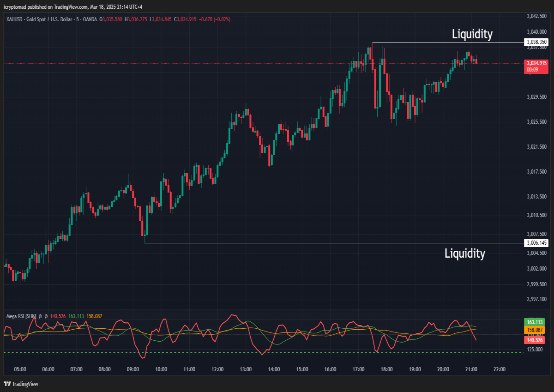Click the 05:00 label on time axis
Screen dimensions: 554x392
tap(20, 369)
